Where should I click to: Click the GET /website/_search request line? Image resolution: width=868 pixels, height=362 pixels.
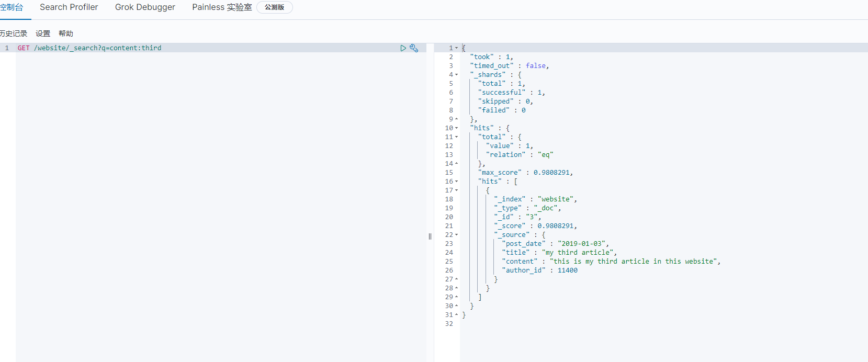click(89, 48)
